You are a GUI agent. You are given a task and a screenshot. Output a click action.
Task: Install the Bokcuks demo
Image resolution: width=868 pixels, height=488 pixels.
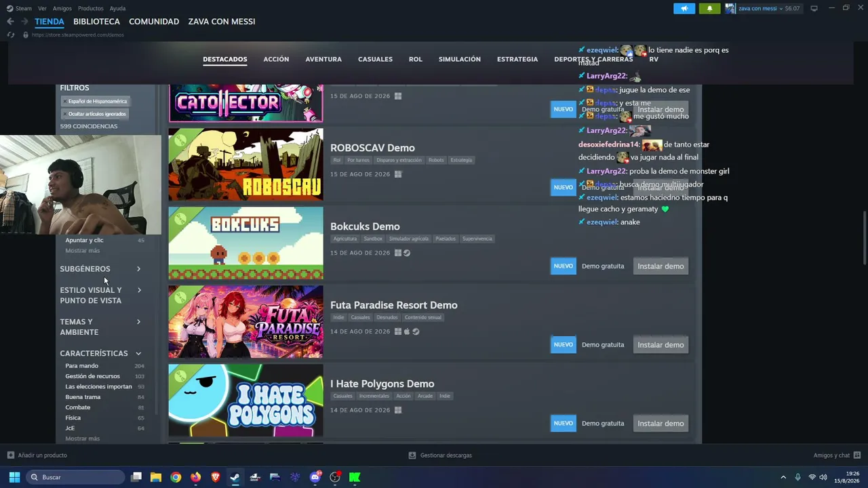660,266
